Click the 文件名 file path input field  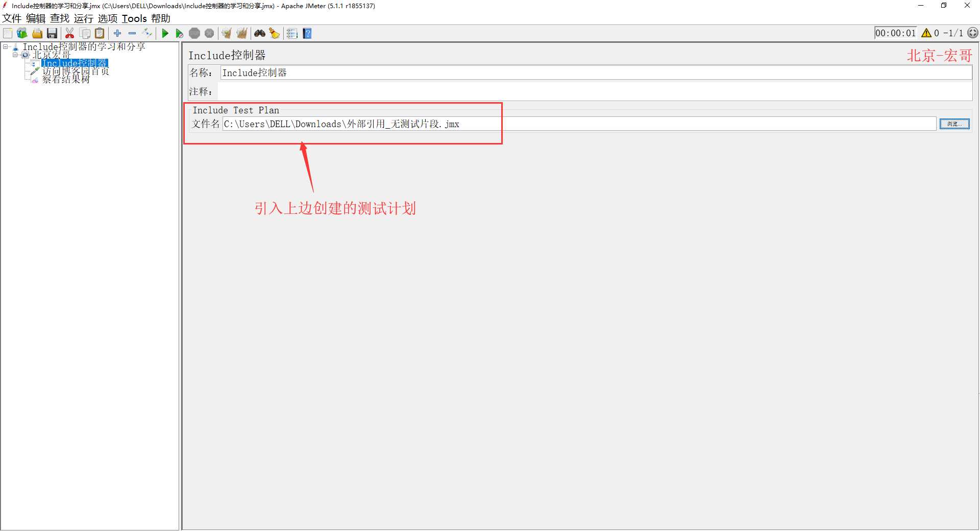pyautogui.click(x=579, y=124)
